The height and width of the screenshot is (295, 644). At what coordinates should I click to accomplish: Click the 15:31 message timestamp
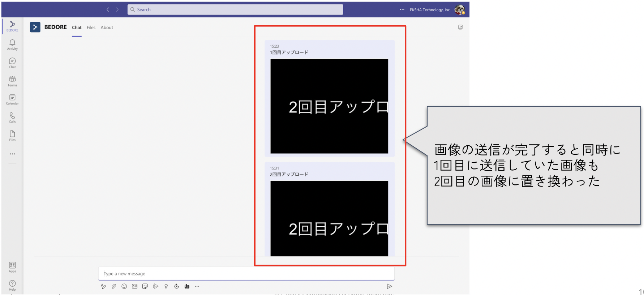point(274,168)
